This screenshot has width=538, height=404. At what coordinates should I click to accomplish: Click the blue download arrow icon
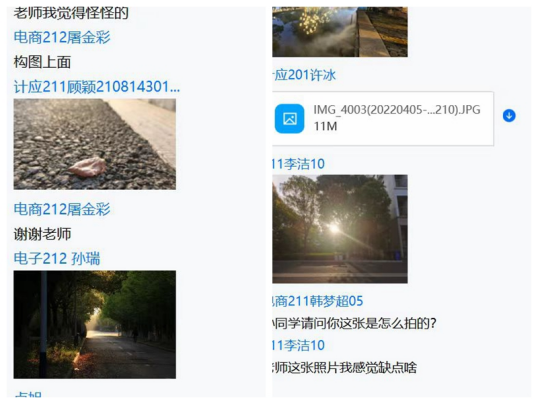pos(509,116)
